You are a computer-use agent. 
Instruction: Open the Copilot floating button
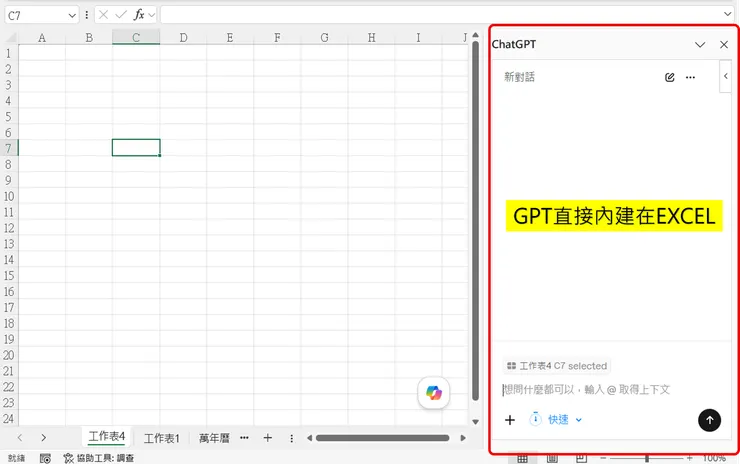tap(433, 393)
